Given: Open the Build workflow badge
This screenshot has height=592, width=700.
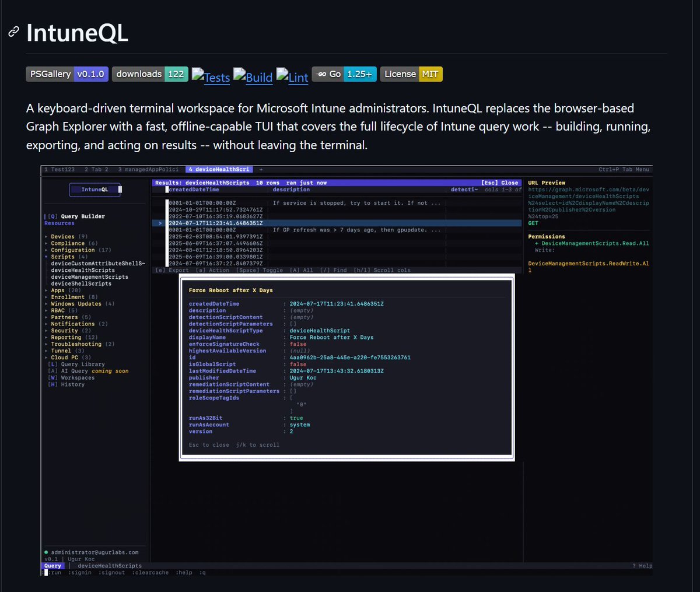Looking at the screenshot, I should point(253,76).
